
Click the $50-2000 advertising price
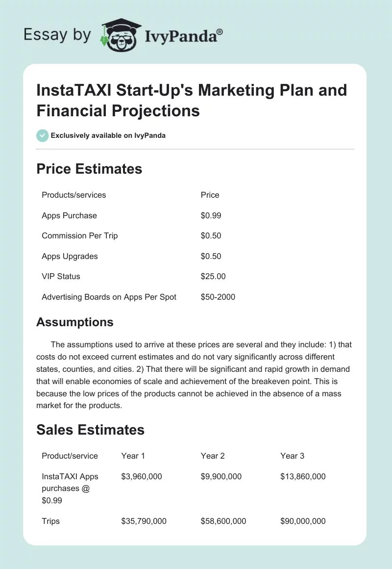coord(218,297)
